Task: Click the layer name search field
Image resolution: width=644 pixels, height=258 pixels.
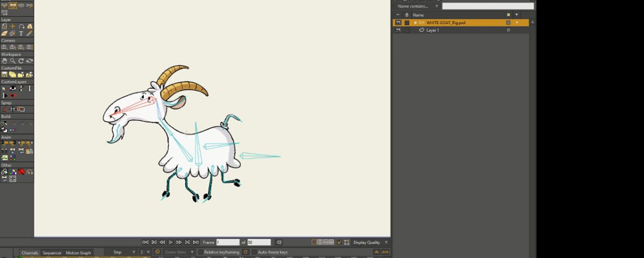Action: 488,6
